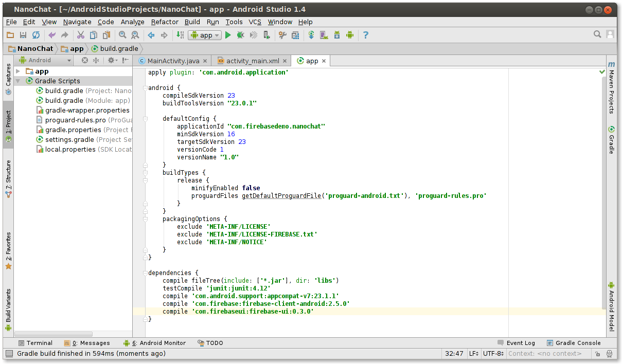Toggle Maven Projects right panel
The image size is (622, 364).
point(611,87)
